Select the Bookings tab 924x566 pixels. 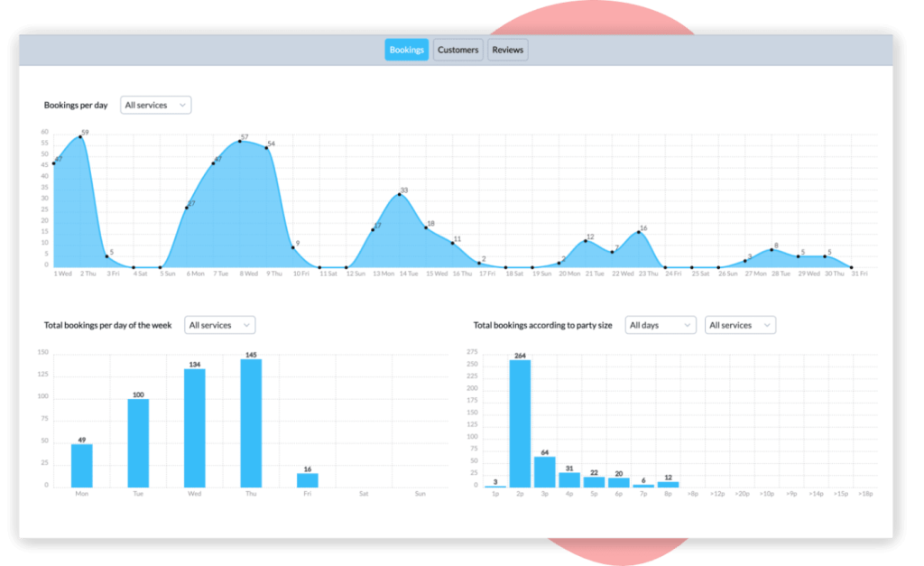406,50
